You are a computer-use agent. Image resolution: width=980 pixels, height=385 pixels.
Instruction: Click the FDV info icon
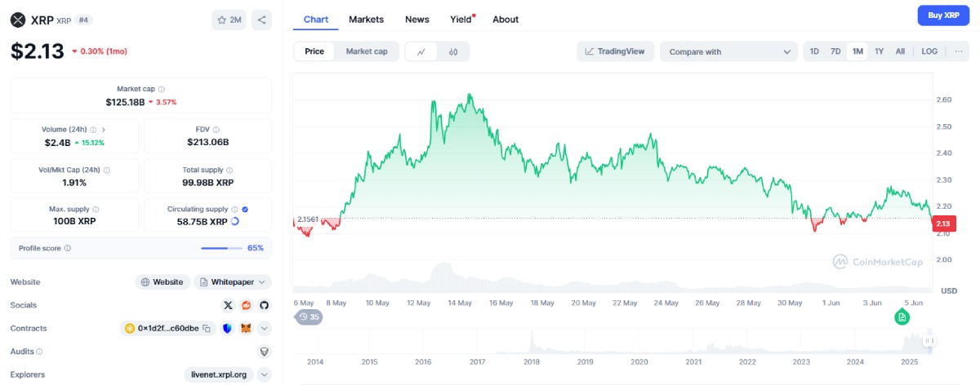pos(216,129)
